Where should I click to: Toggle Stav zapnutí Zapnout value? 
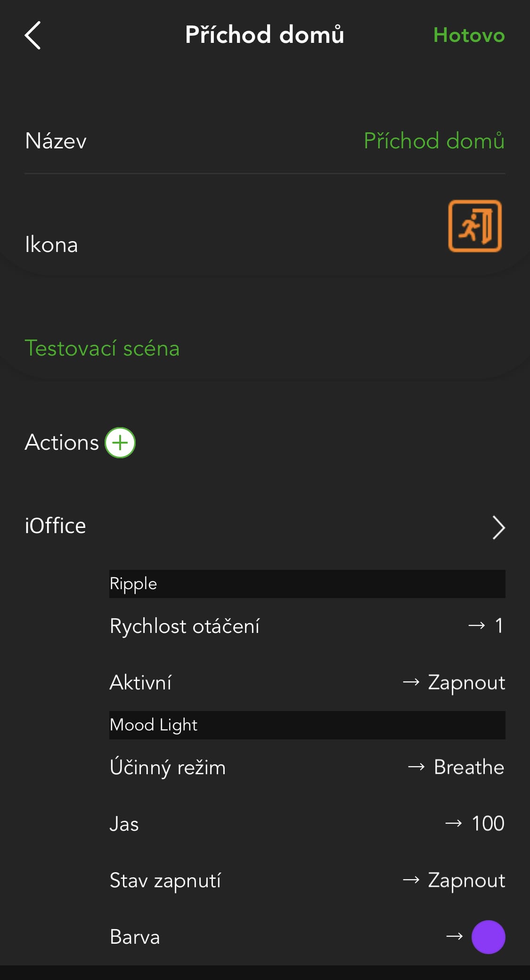coord(466,880)
